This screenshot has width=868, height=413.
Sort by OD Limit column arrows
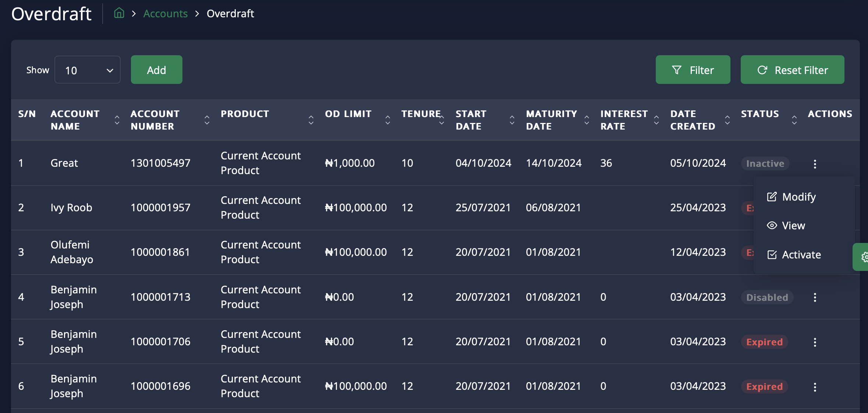coord(388,120)
